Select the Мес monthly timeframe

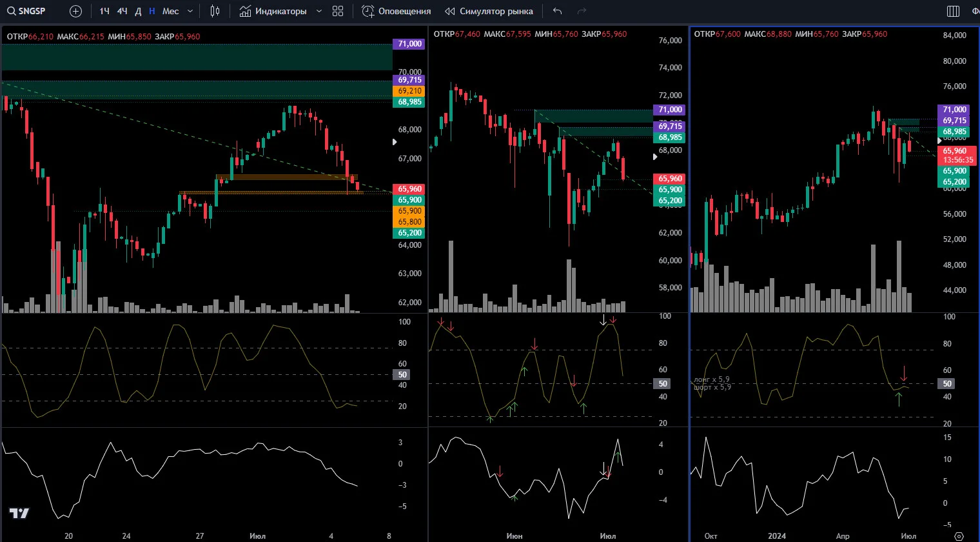coord(171,11)
